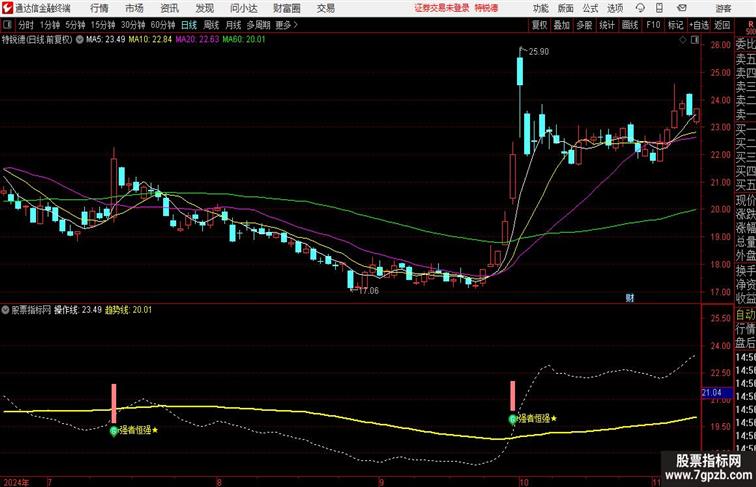Expand the round arrow beside 股票指标网

pos(5,310)
